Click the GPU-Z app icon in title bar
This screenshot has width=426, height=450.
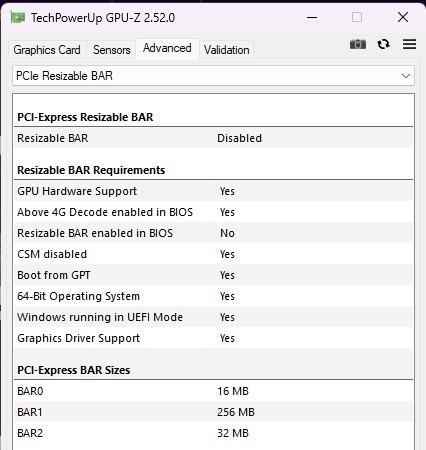(18, 17)
